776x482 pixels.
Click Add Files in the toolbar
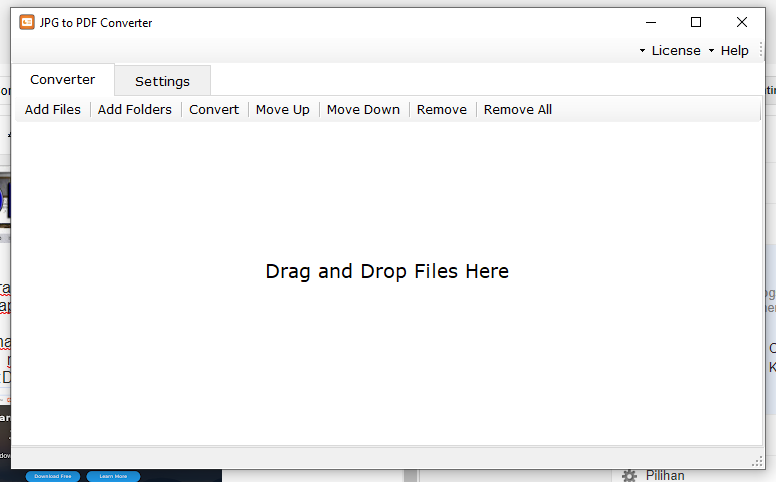52,109
